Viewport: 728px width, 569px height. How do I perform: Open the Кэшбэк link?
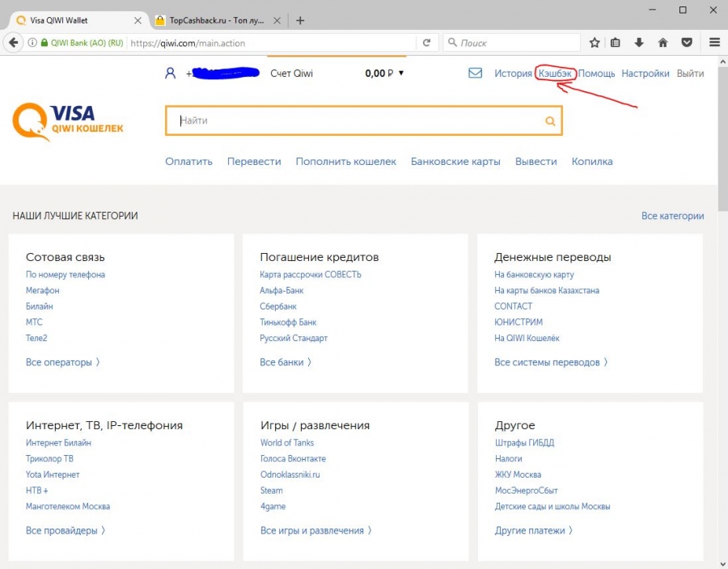click(556, 74)
